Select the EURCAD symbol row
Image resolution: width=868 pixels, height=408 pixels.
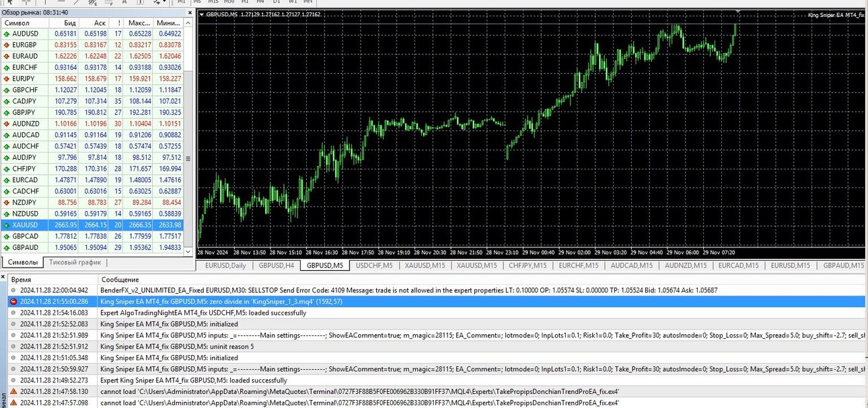tap(92, 180)
